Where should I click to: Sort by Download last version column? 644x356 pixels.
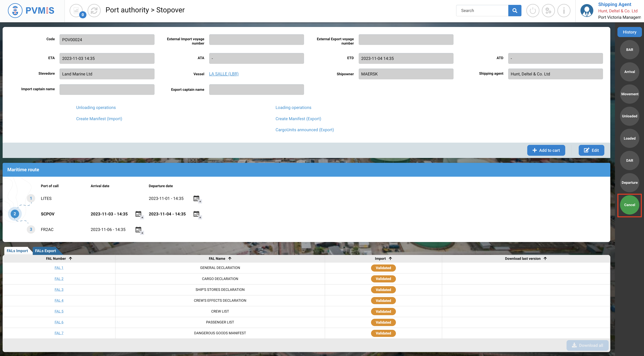coord(545,258)
